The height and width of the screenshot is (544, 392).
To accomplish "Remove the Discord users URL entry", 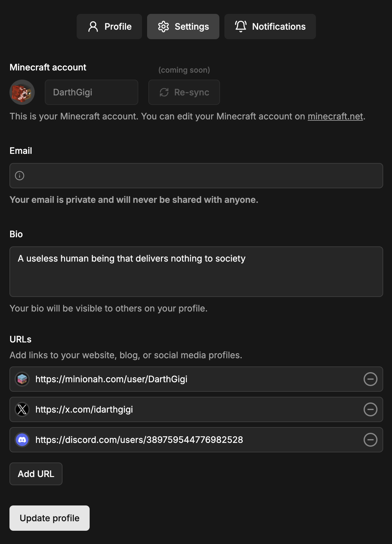I will point(371,440).
